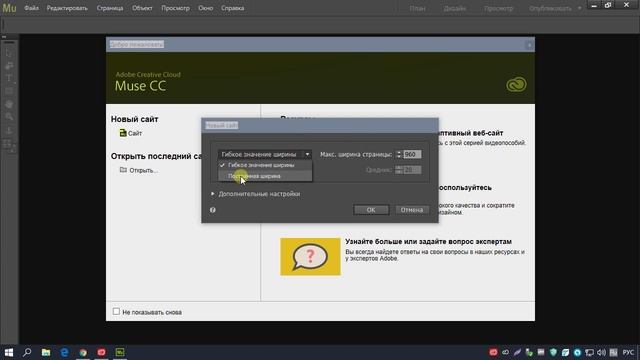Click the shield security tray icon
The width and height of the screenshot is (640, 360).
[553, 352]
